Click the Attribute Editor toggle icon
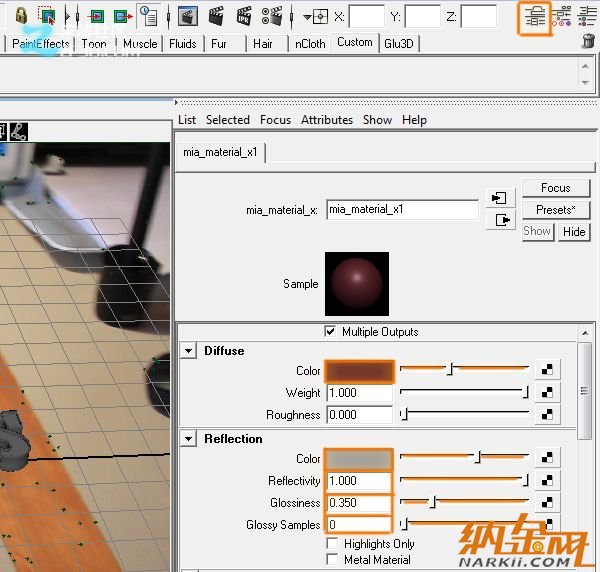The height and width of the screenshot is (572, 600). pyautogui.click(x=535, y=17)
